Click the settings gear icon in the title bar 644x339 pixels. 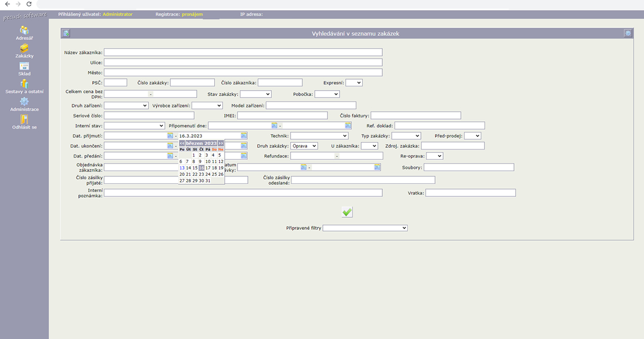point(627,33)
